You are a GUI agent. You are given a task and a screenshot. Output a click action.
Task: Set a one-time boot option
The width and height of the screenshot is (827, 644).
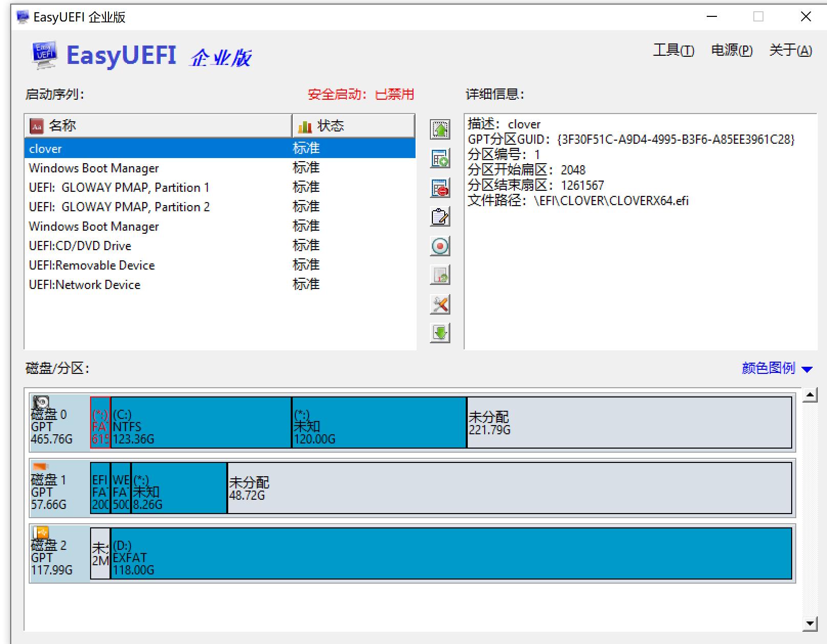[440, 246]
